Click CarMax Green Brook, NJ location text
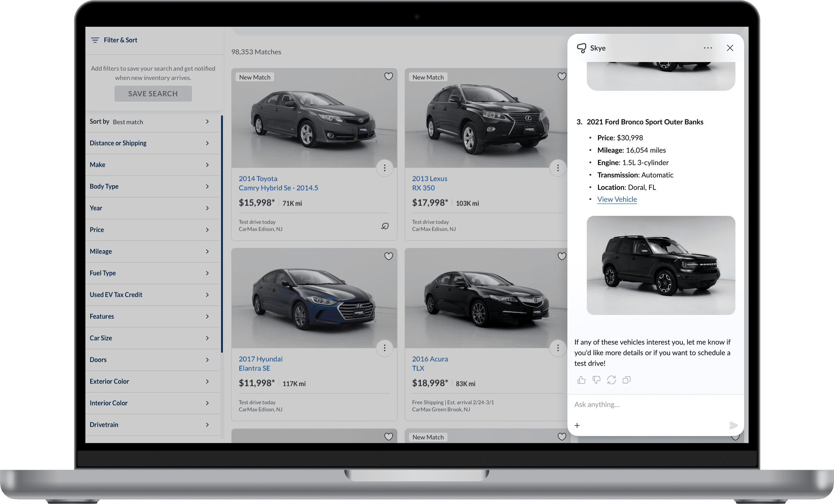The width and height of the screenshot is (834, 504). [x=441, y=409]
